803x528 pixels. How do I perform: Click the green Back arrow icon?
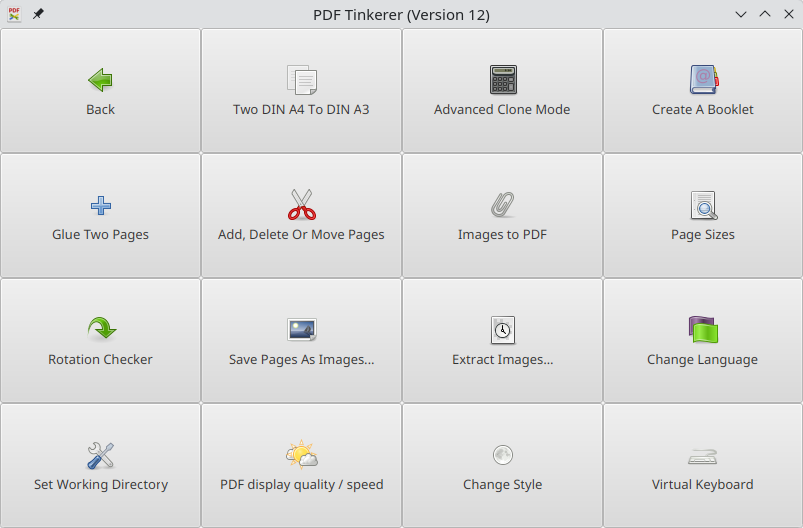pos(100,80)
